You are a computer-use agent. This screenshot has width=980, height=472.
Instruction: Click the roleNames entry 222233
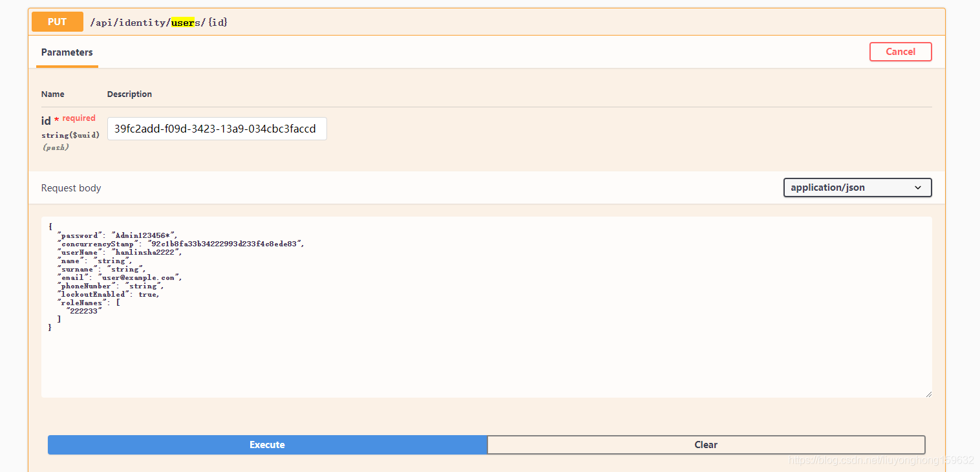pos(84,311)
